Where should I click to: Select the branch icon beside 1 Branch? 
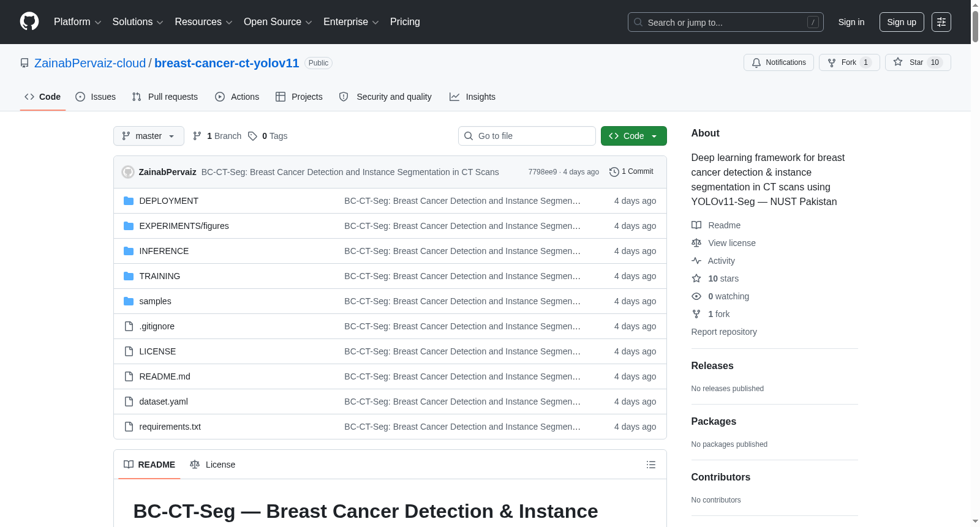point(197,136)
